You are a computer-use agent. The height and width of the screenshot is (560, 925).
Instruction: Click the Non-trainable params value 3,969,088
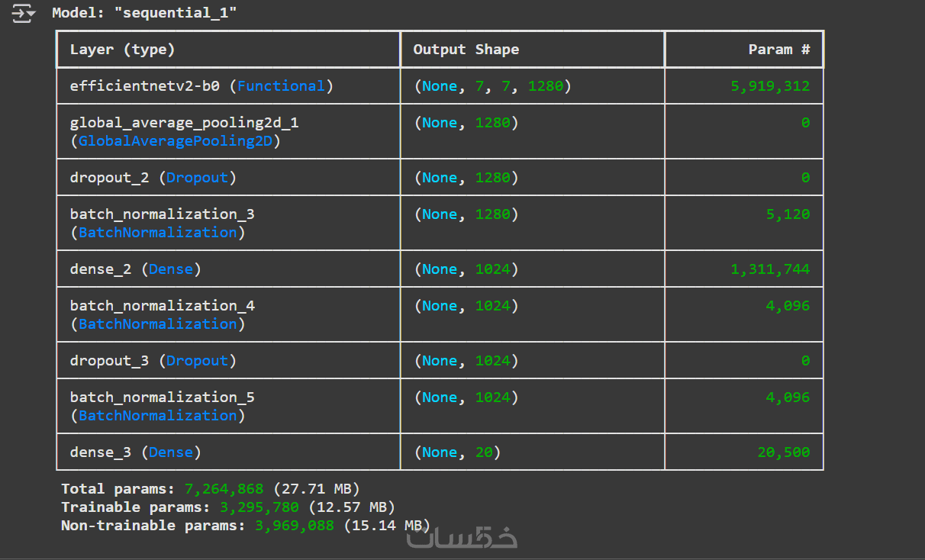293,526
